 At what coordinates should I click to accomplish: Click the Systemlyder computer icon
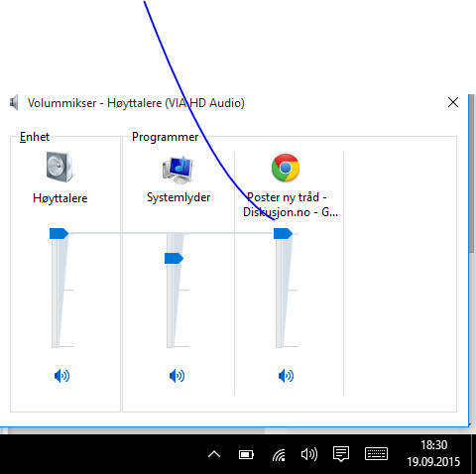(178, 170)
